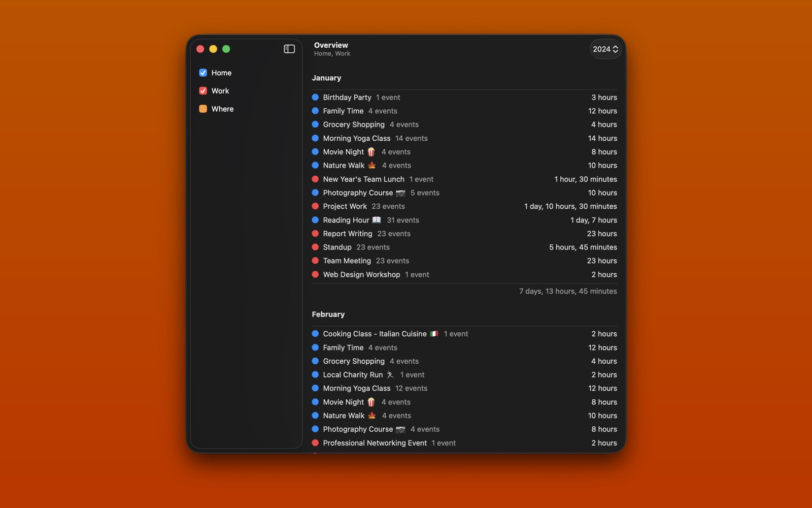Click the red dot beside Professional Networking Event
This screenshot has width=812, height=508.
pyautogui.click(x=315, y=443)
